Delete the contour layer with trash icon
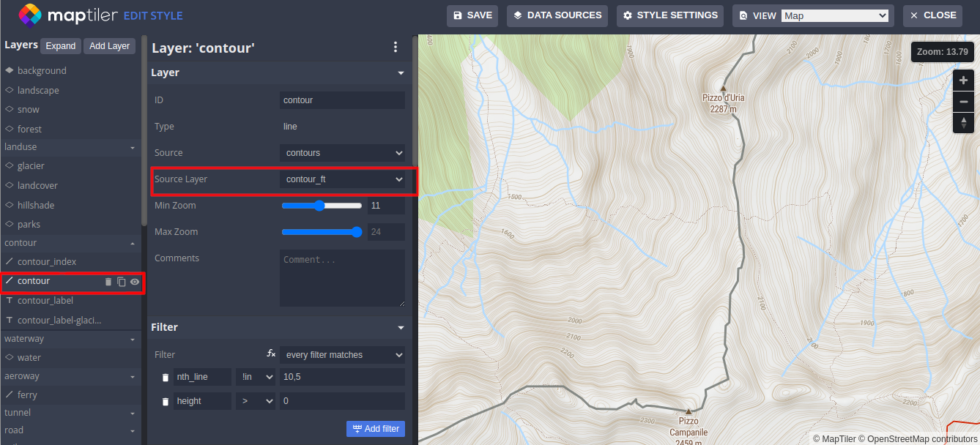 108,282
